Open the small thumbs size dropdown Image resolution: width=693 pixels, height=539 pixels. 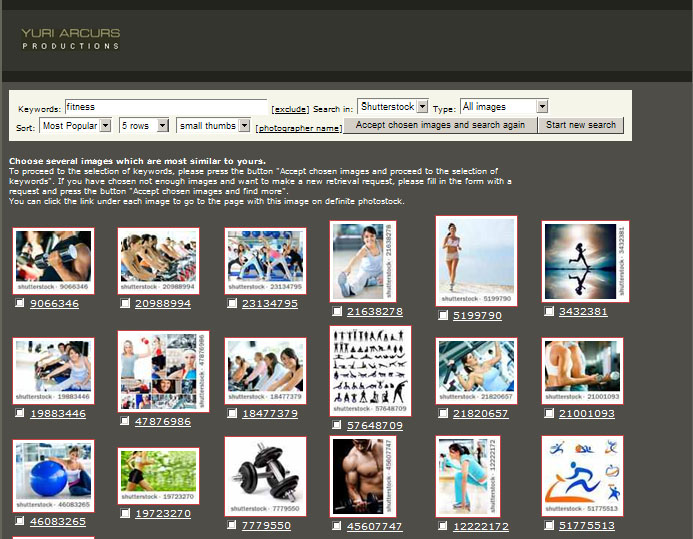[x=213, y=126]
